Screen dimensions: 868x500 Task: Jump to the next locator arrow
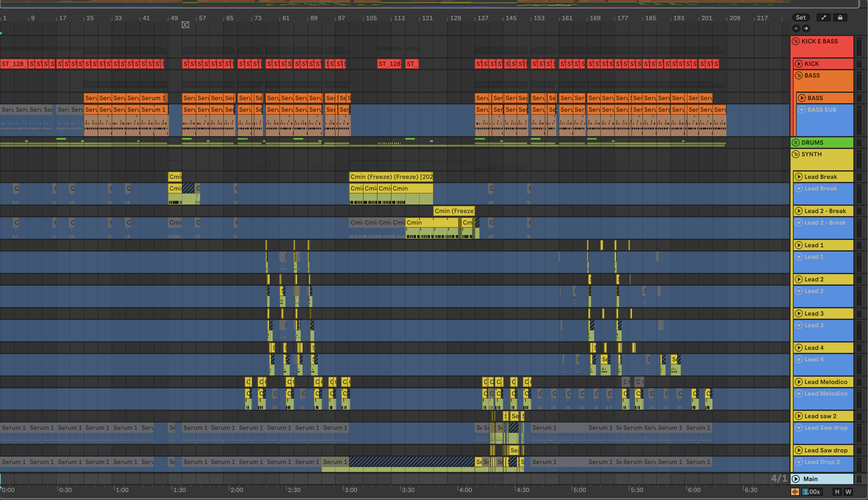pos(806,28)
